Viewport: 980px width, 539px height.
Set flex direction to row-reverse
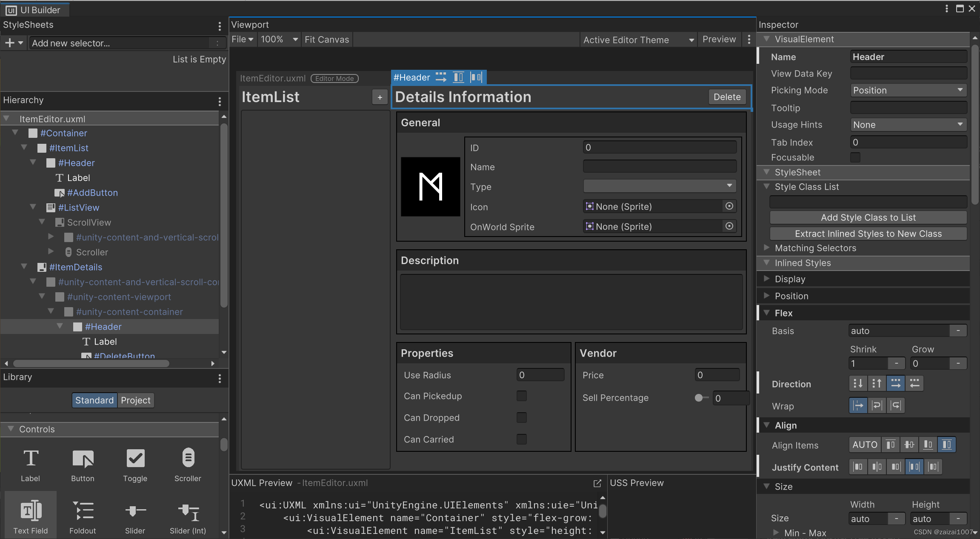coord(914,384)
